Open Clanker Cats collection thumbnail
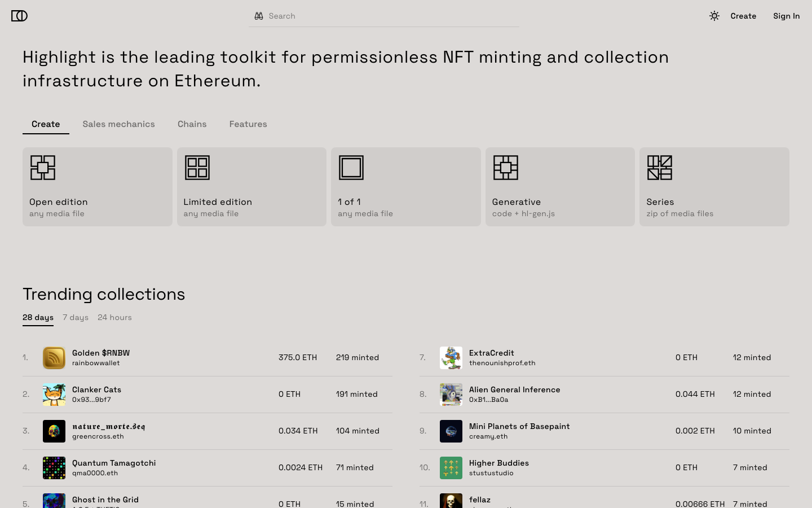This screenshot has width=812, height=508. 54,395
